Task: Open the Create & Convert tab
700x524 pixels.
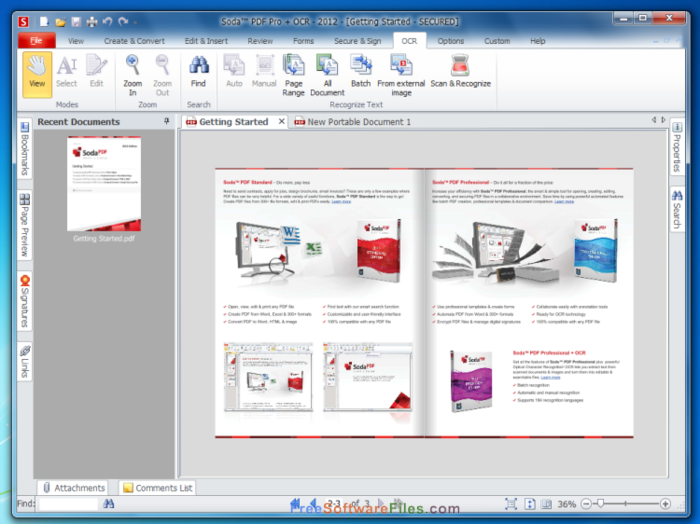Action: coord(134,41)
